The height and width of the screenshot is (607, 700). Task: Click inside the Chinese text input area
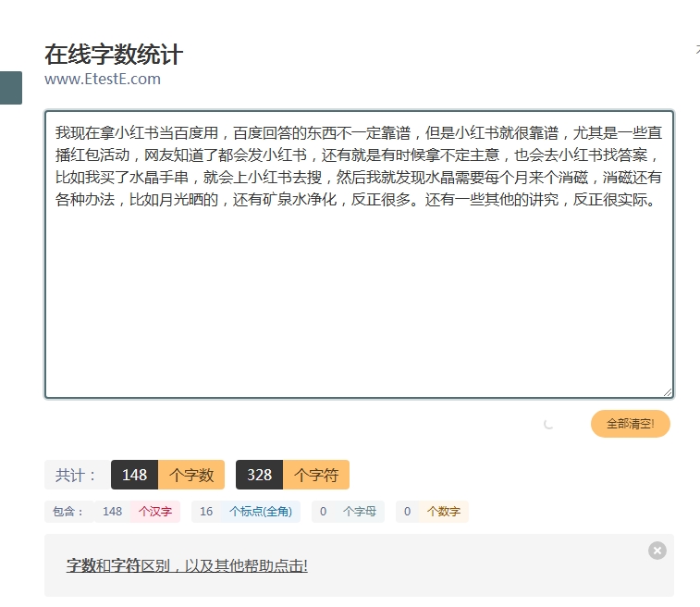point(359,254)
